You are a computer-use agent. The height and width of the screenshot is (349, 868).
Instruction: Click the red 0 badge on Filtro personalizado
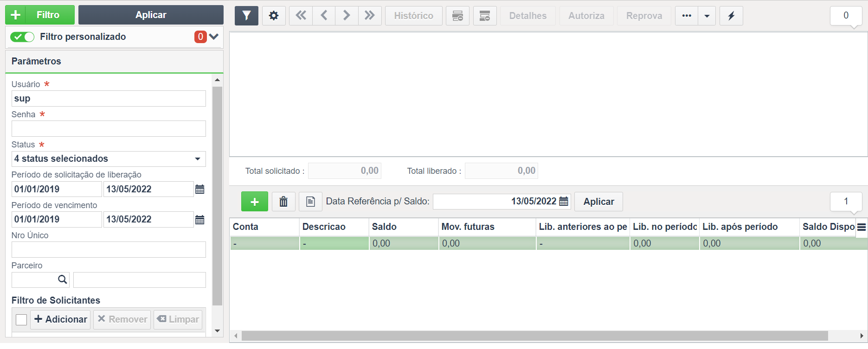pos(200,37)
